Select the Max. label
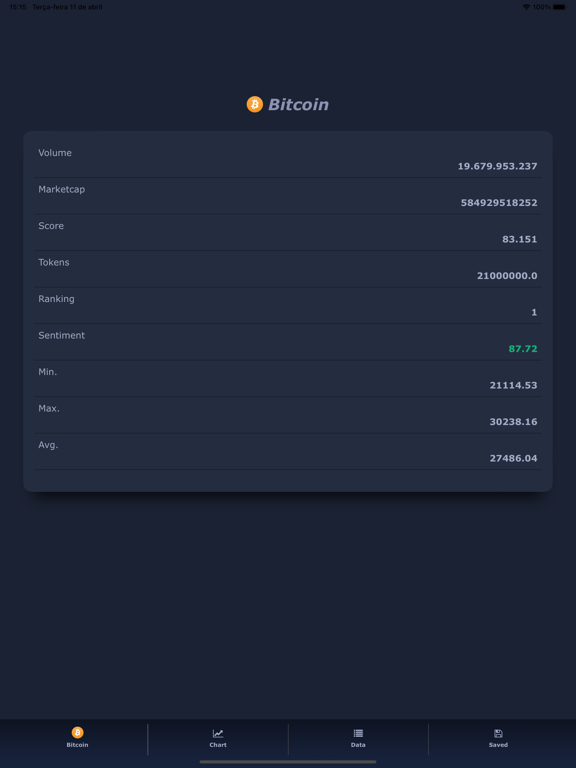 (x=49, y=408)
